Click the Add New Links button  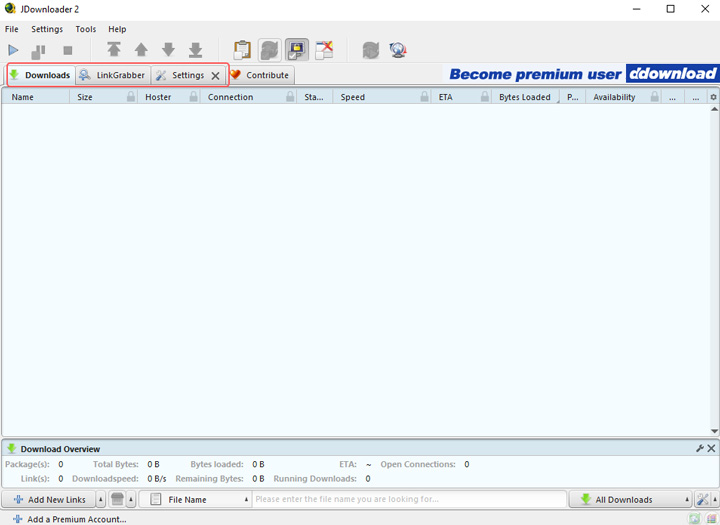pyautogui.click(x=50, y=499)
